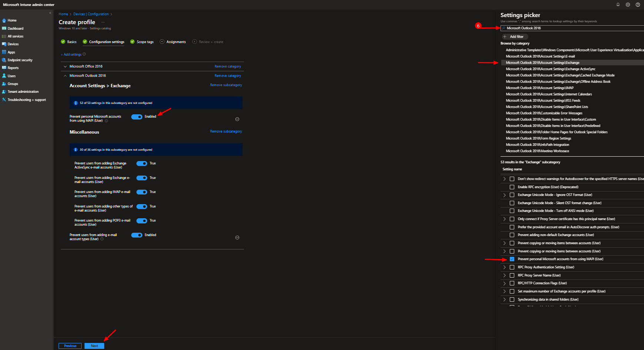Click the Dashboard icon in sidebar
The height and width of the screenshot is (350, 644).
[x=4, y=28]
